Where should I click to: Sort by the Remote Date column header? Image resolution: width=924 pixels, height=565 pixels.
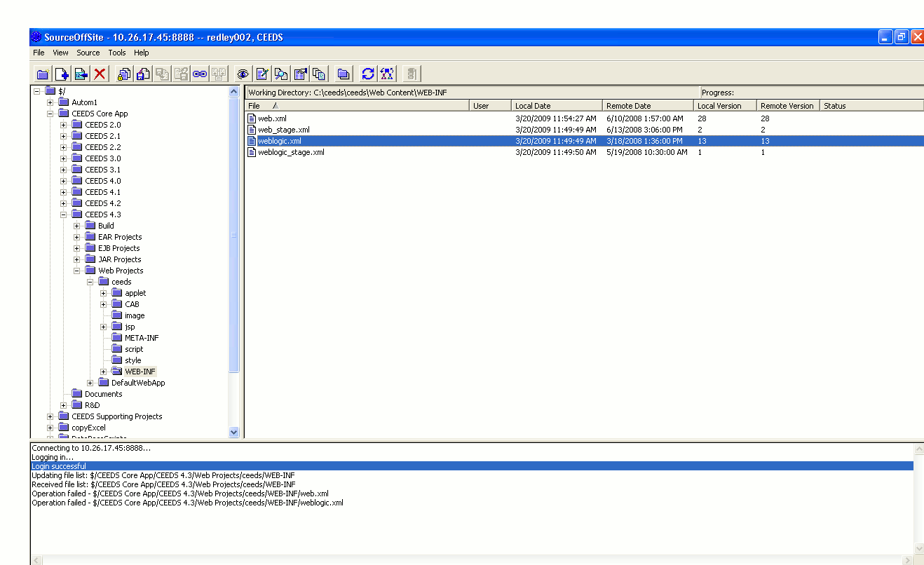coord(648,106)
